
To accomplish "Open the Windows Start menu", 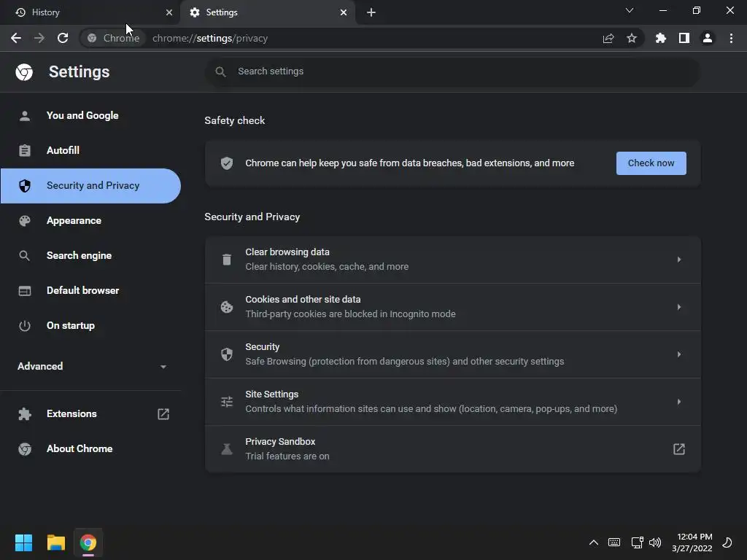I will tap(23, 542).
